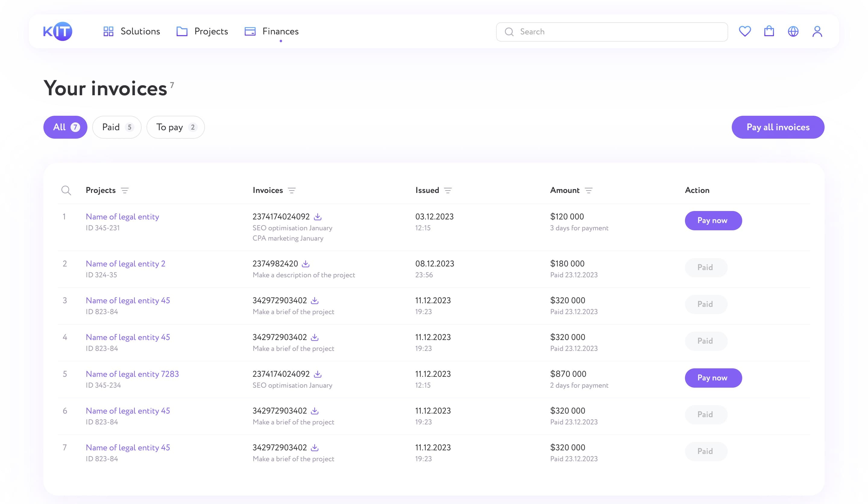Click the 03.12.2023 issued date
The width and height of the screenshot is (868, 504).
[434, 217]
